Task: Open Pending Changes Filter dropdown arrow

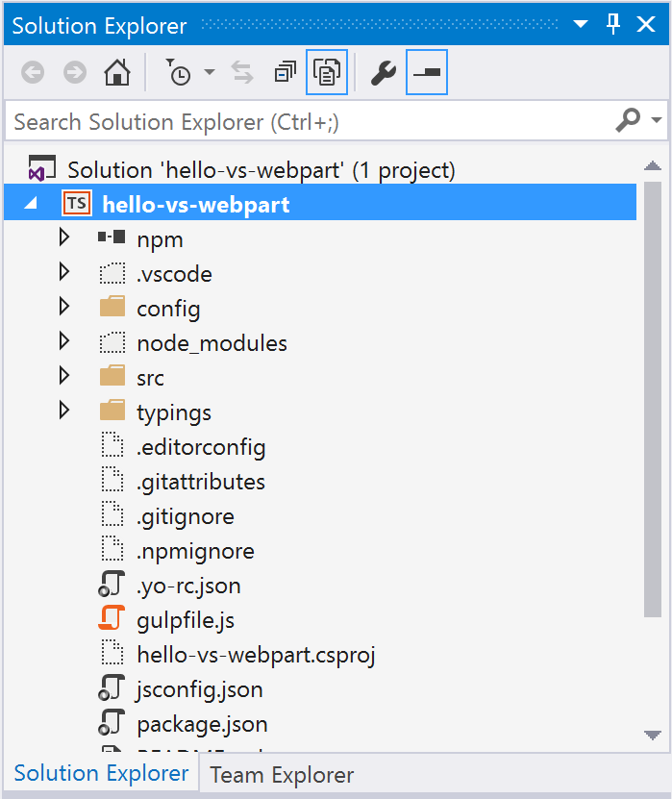Action: 210,72
